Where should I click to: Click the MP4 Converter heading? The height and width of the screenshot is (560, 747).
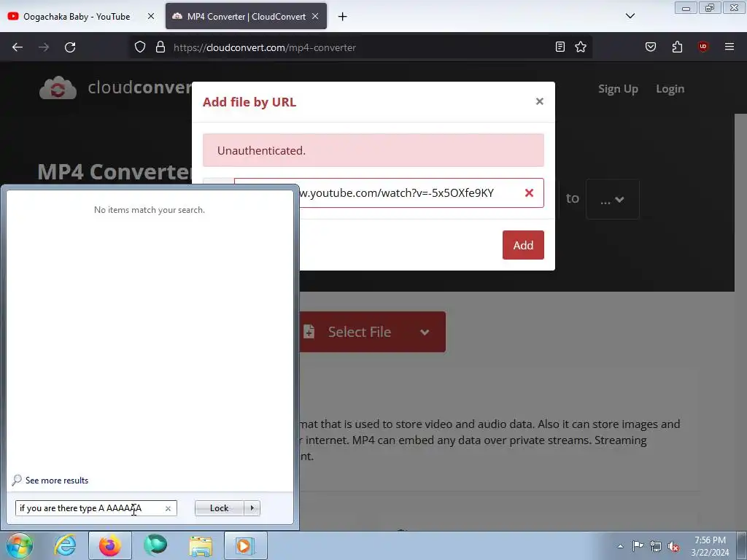coord(115,171)
